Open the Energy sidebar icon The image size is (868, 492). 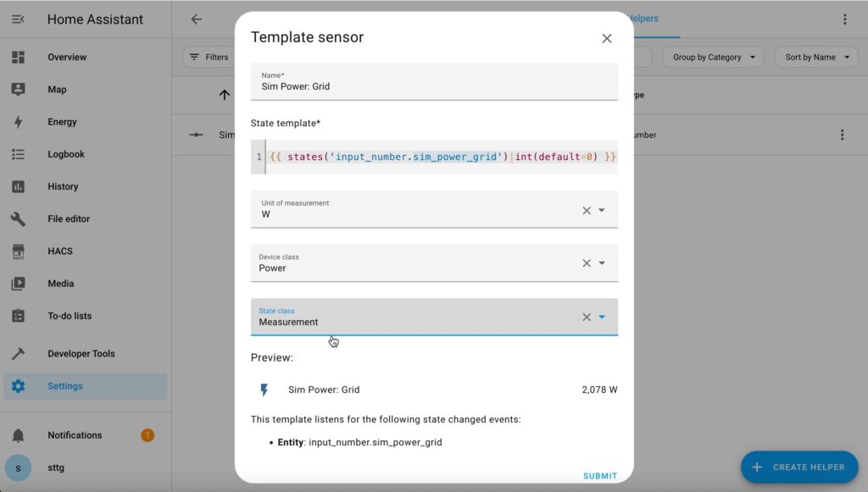click(x=19, y=122)
